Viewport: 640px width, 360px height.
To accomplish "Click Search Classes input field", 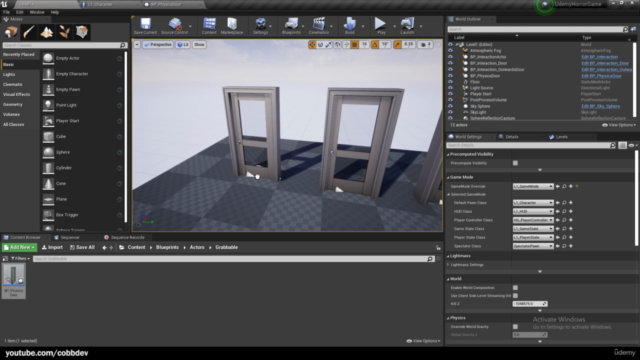I will (64, 45).
